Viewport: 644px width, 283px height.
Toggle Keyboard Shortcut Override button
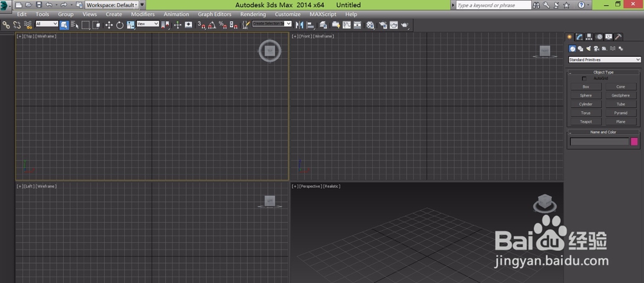(188, 25)
